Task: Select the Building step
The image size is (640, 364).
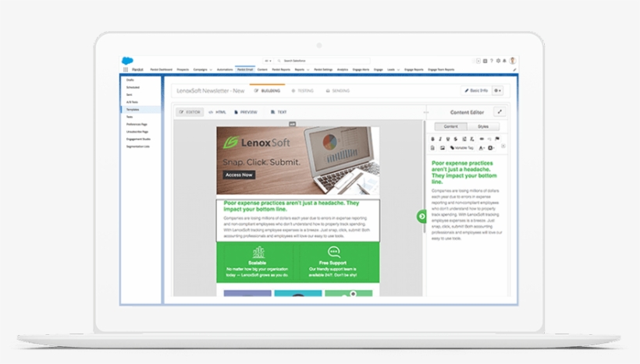Action: click(x=268, y=91)
